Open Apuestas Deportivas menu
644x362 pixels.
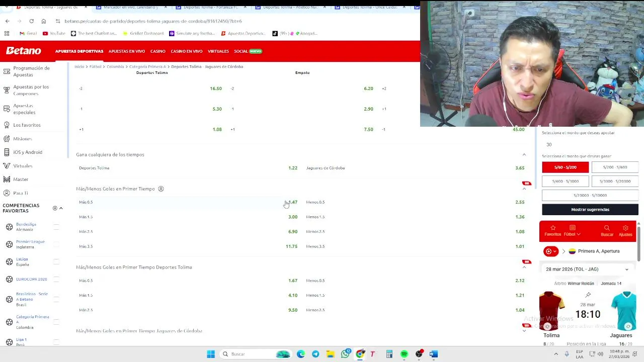tap(79, 51)
